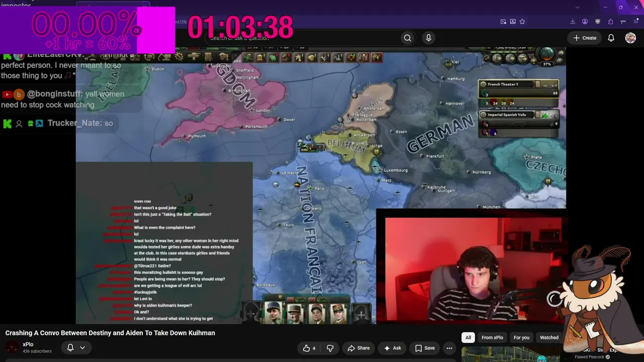Open the YouTube account avatar menu
Image resolution: width=644 pixels, height=362 pixels.
(x=630, y=38)
